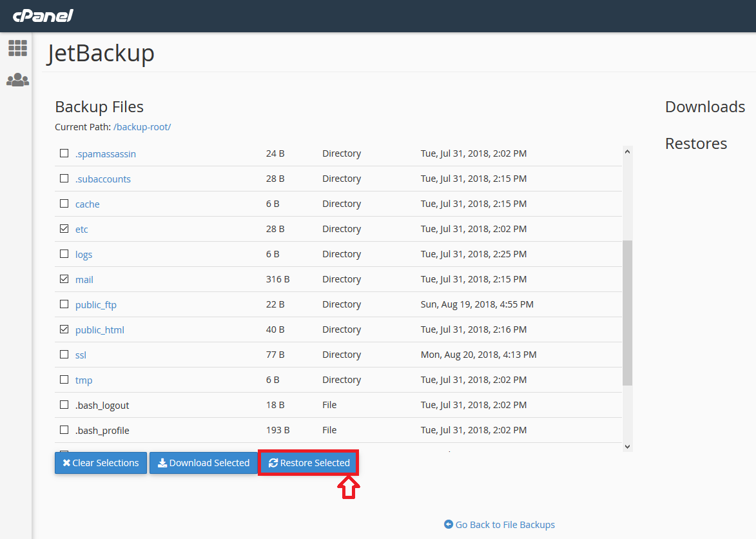Check the .bash_profile file checkbox
The height and width of the screenshot is (539, 756).
point(64,430)
